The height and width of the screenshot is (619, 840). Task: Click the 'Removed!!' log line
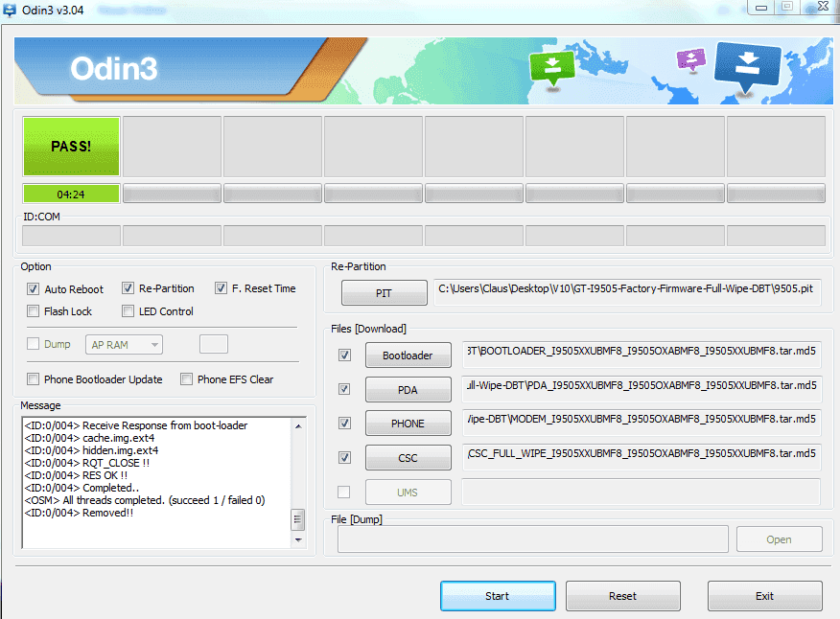79,513
